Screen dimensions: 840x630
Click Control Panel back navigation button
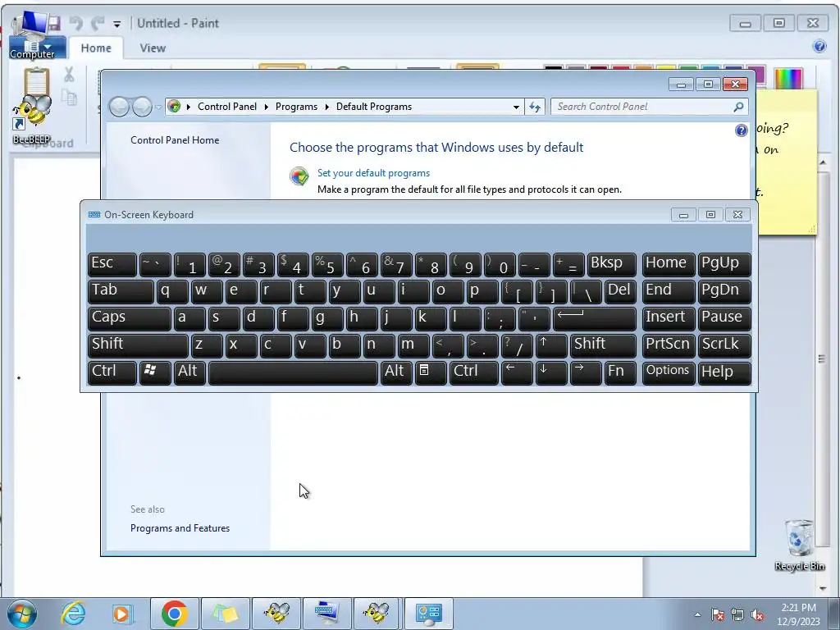tap(119, 107)
